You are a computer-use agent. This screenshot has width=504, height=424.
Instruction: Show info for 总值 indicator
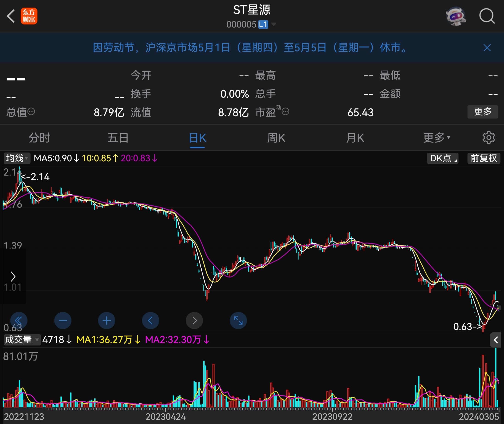click(x=31, y=112)
